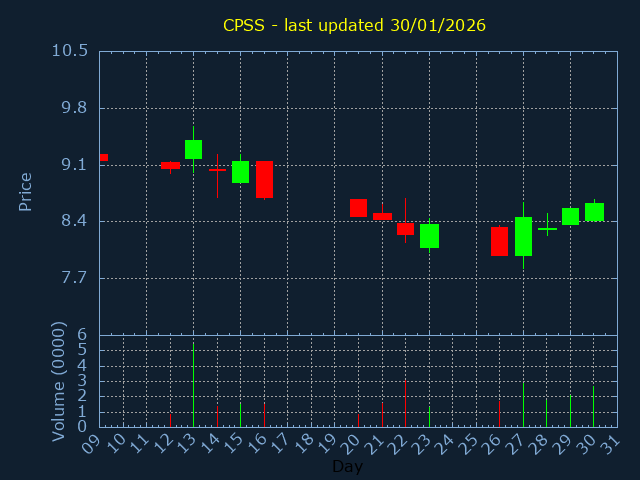Click the red candlestick for day 26
Image resolution: width=640 pixels, height=480 pixels.
pyautogui.click(x=499, y=241)
